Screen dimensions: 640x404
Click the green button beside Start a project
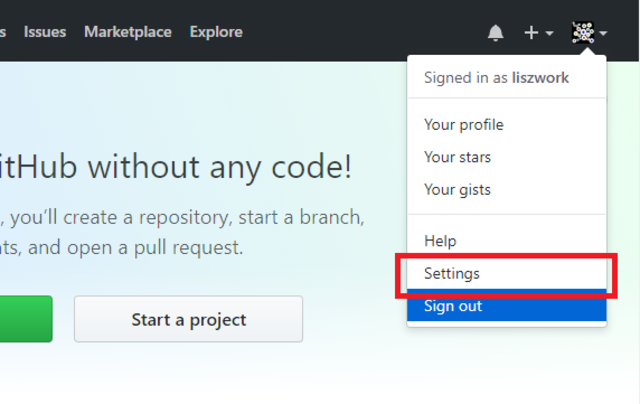[x=26, y=319]
